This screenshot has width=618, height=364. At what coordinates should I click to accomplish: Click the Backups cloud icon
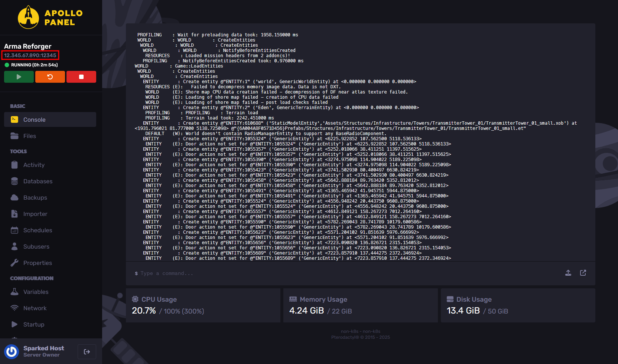pyautogui.click(x=14, y=197)
